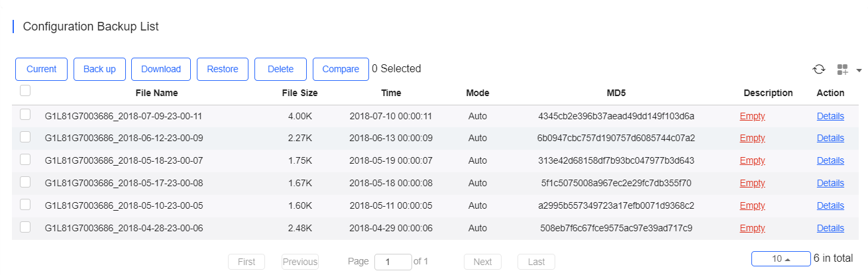Click the page number input field

(393, 262)
